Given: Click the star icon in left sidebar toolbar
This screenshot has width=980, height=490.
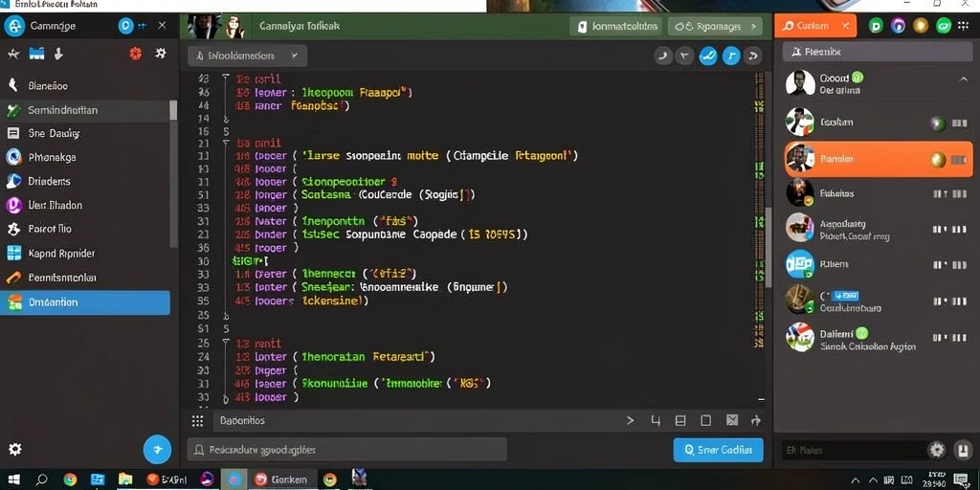Looking at the screenshot, I should click(13, 55).
